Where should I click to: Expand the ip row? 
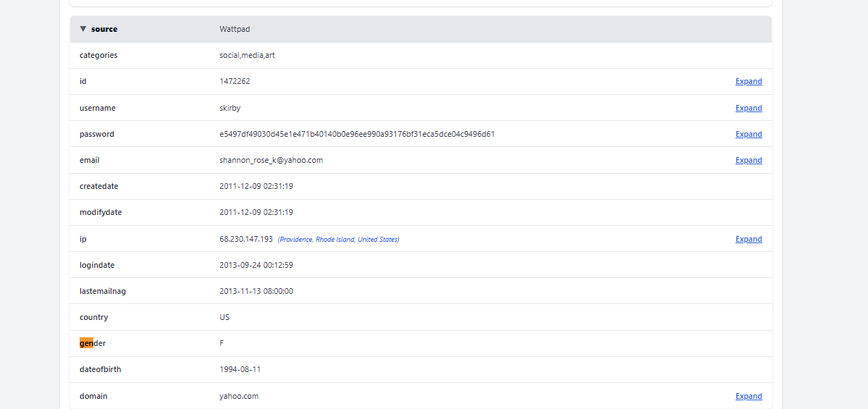(748, 239)
